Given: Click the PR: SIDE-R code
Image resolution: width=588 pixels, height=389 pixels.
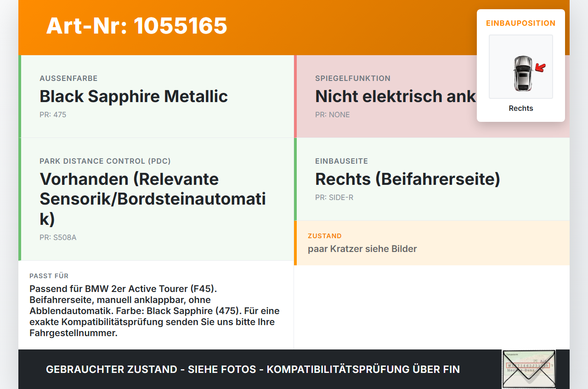Looking at the screenshot, I should coord(334,197).
